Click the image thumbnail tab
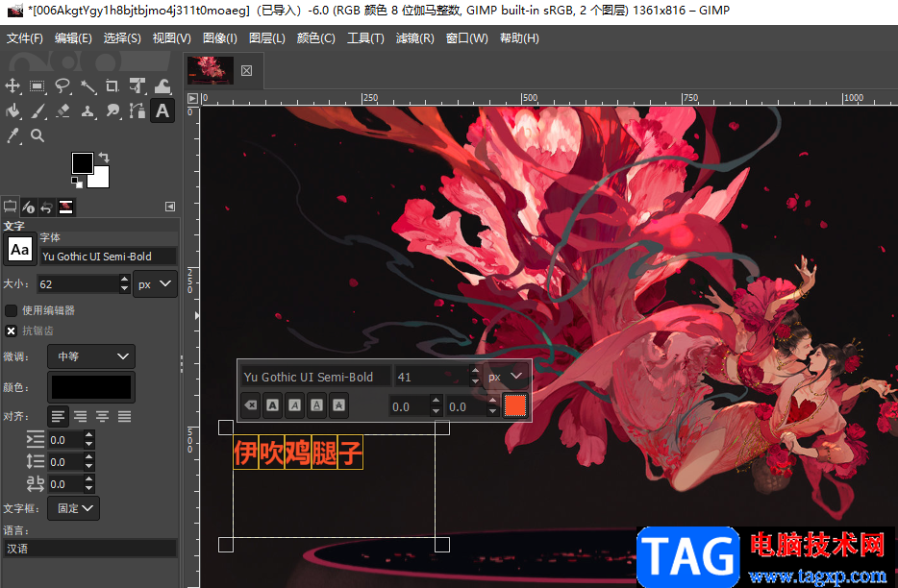Viewport: 898px width, 588px height. [x=211, y=70]
